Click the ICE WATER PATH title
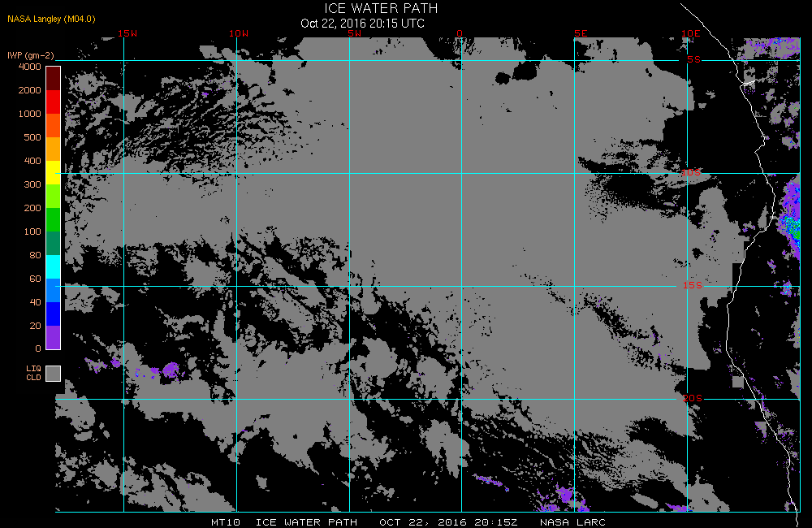This screenshot has height=528, width=812. tap(381, 9)
